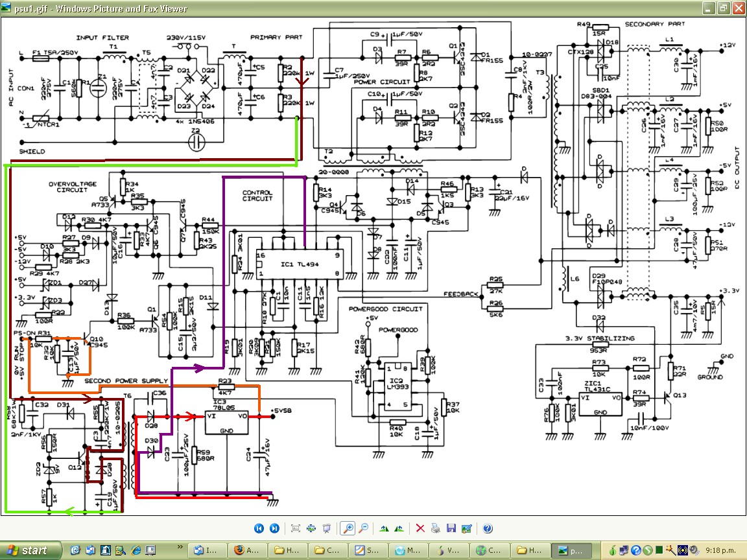
Task: Click the Internet Explorer Quick Launch icon
Action: [x=136, y=550]
